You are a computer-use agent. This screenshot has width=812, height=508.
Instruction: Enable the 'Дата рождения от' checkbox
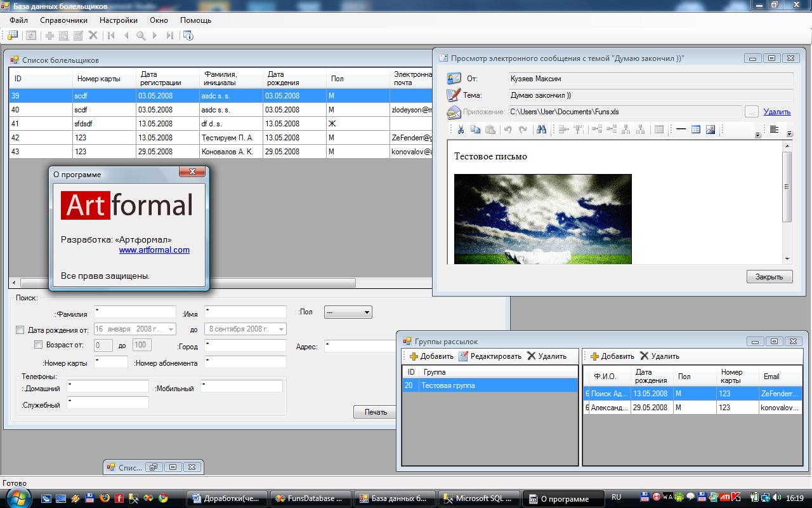click(x=20, y=330)
